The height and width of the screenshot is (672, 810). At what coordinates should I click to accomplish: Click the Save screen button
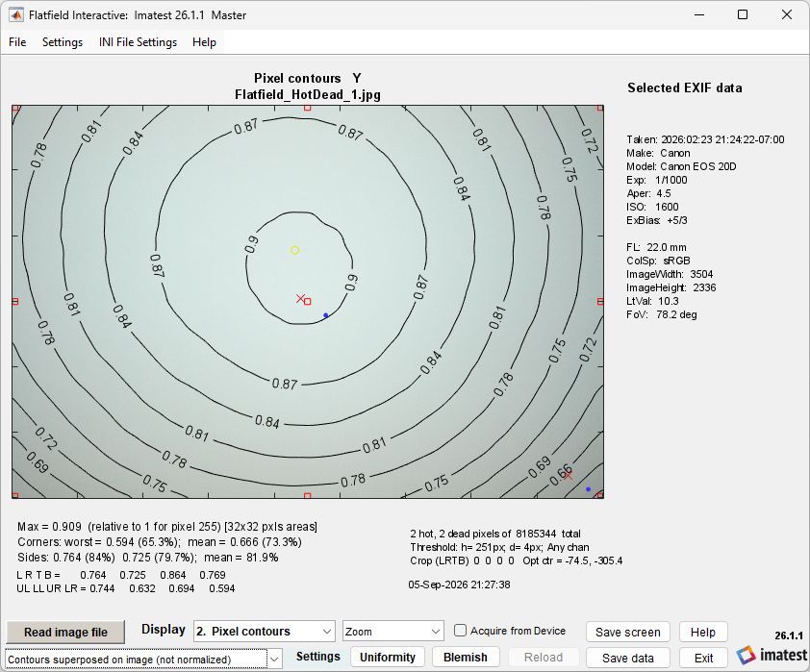click(x=627, y=632)
